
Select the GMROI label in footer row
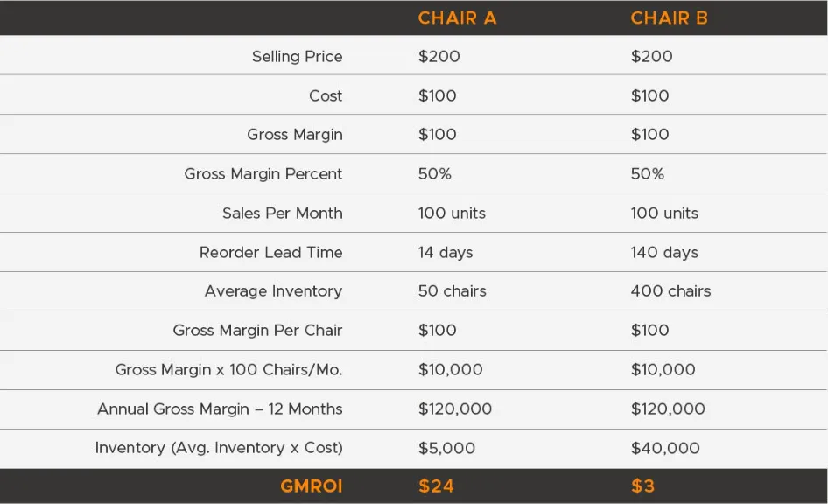tap(311, 486)
